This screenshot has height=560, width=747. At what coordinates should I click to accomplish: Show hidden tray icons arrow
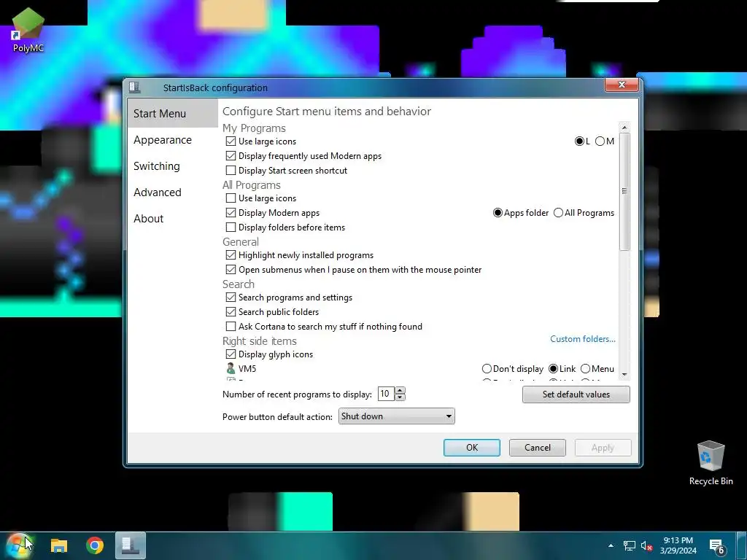(611, 545)
